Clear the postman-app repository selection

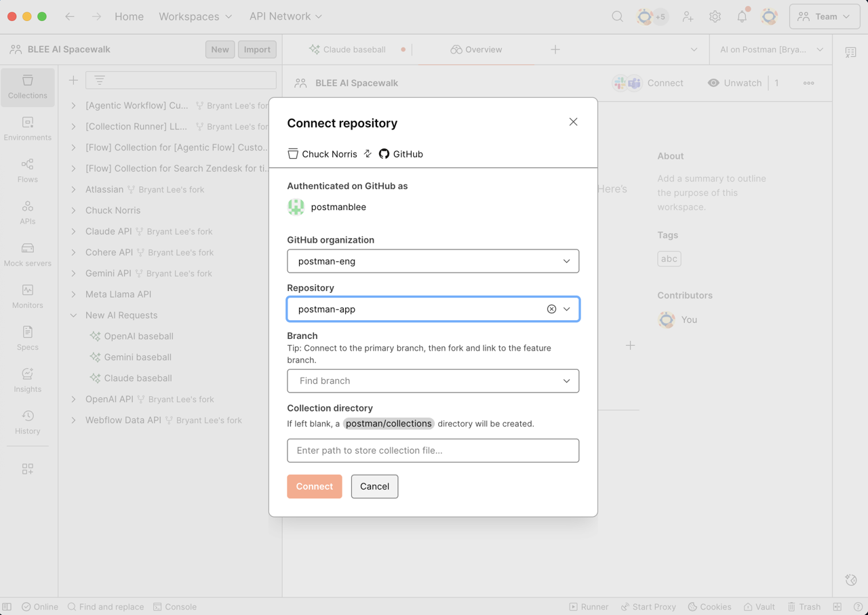click(551, 309)
